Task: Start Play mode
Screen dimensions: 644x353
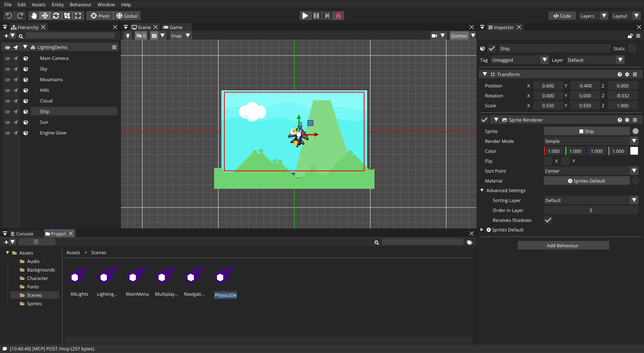Action: click(305, 16)
